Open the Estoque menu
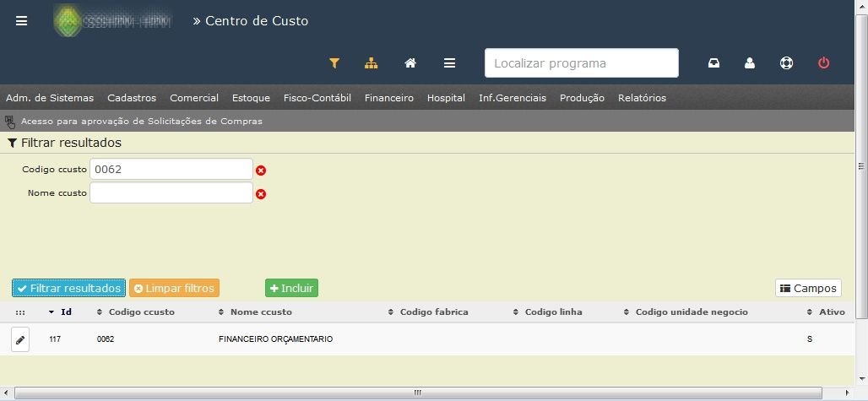 [251, 98]
